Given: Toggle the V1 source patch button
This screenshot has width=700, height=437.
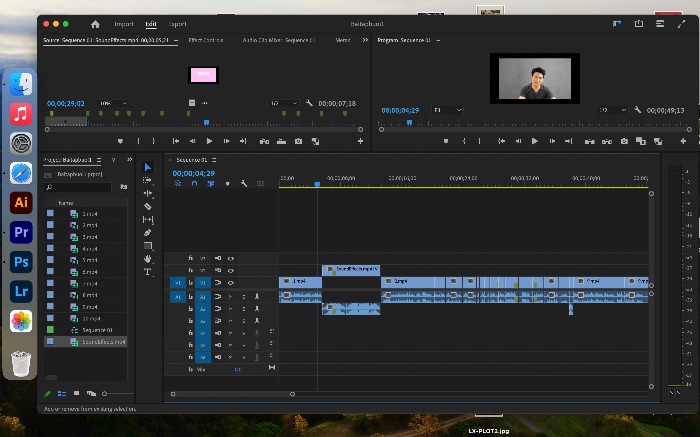Looking at the screenshot, I should (x=178, y=283).
